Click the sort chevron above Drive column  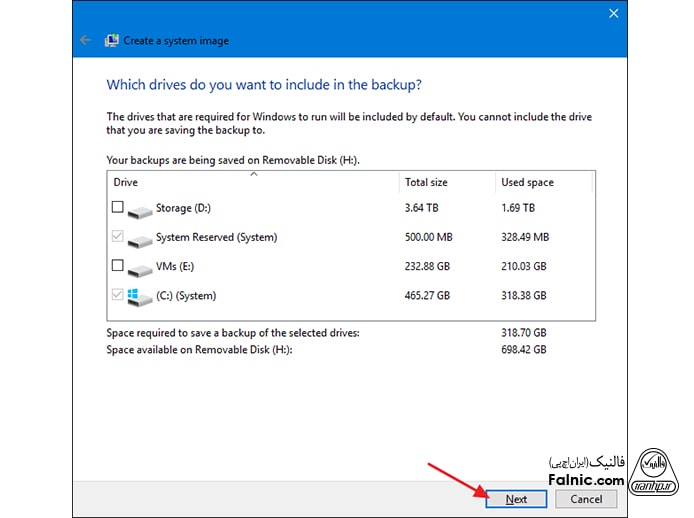pyautogui.click(x=254, y=174)
